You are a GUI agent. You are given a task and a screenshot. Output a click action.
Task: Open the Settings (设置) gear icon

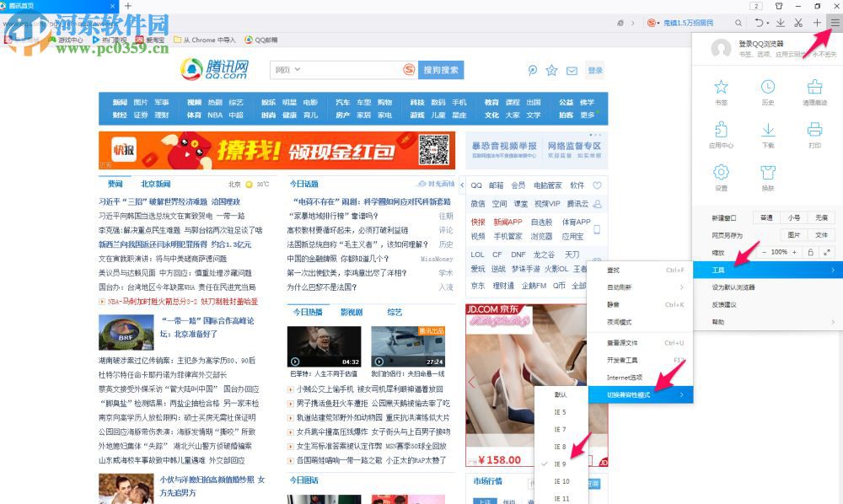[721, 173]
